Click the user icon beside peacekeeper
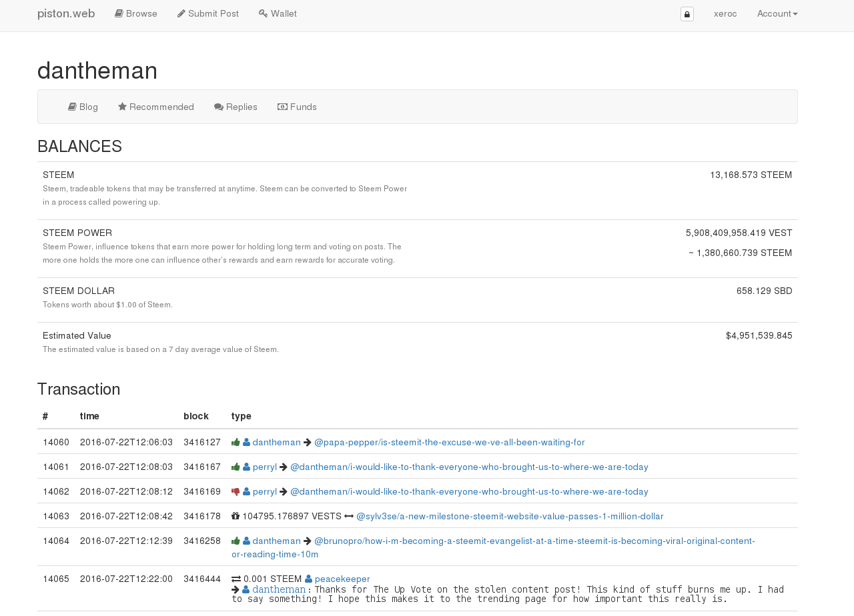The image size is (854, 616). [308, 579]
